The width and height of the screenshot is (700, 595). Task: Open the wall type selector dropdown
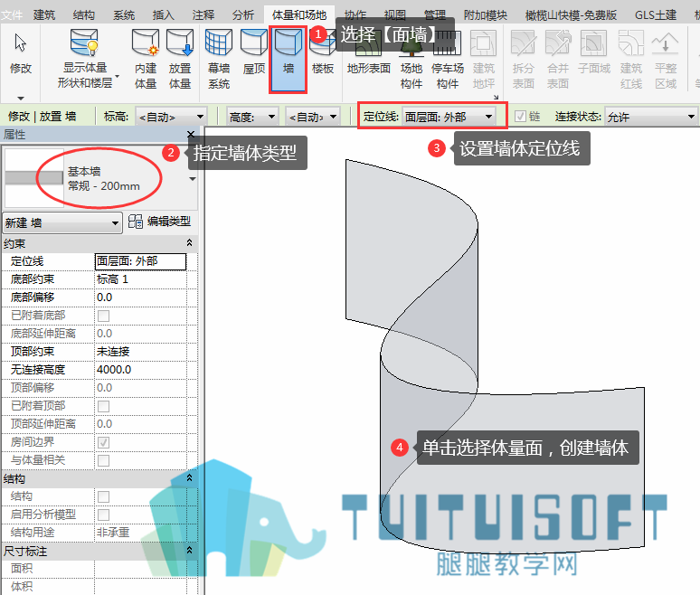click(193, 178)
